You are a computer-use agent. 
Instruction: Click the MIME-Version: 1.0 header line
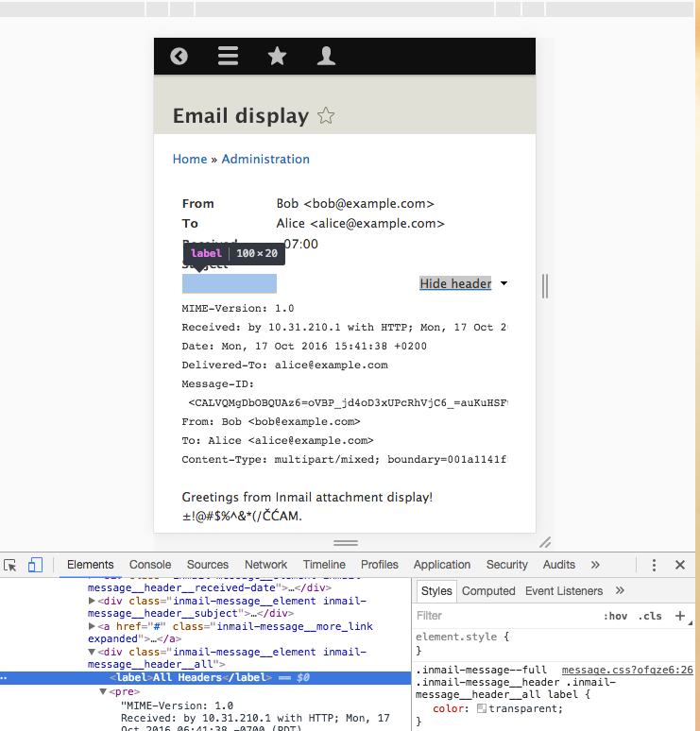(238, 308)
